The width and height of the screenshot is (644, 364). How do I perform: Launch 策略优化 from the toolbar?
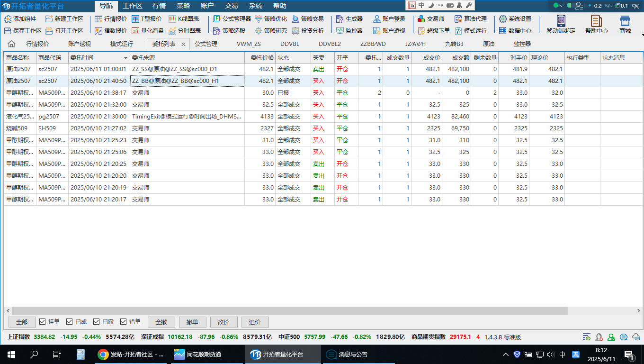tap(271, 19)
